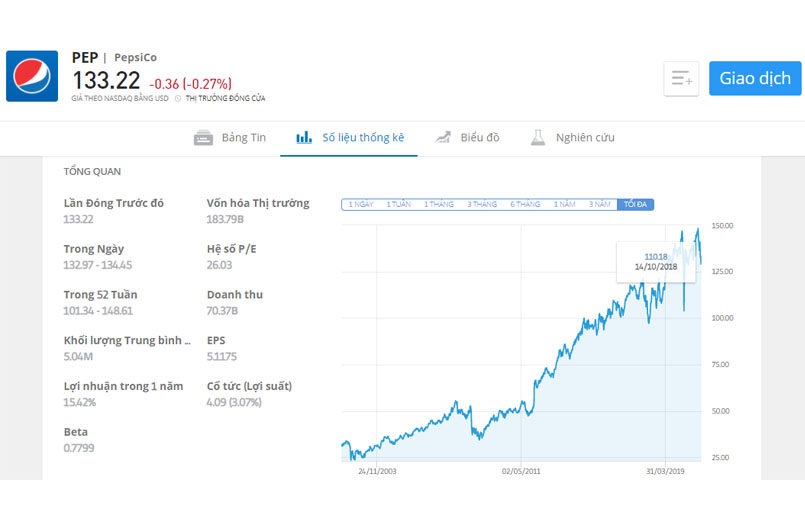
Task: Select the 1 THÁNG chart range
Action: click(x=438, y=204)
